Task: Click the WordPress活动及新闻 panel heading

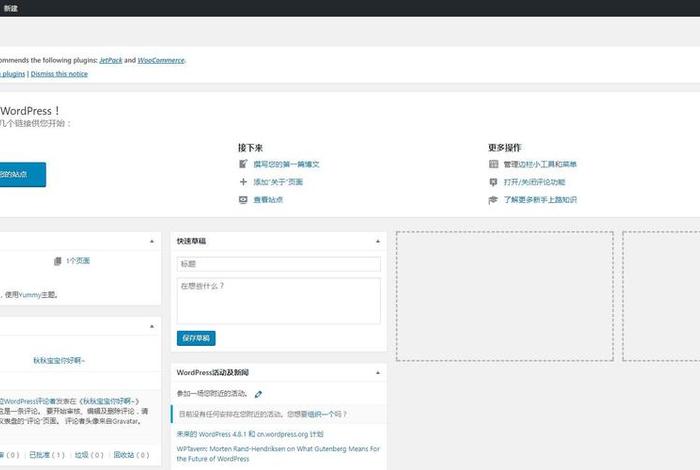Action: point(212,373)
